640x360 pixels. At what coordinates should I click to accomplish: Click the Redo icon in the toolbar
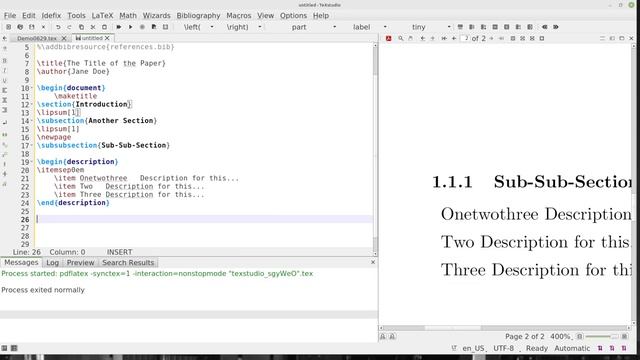click(69, 27)
